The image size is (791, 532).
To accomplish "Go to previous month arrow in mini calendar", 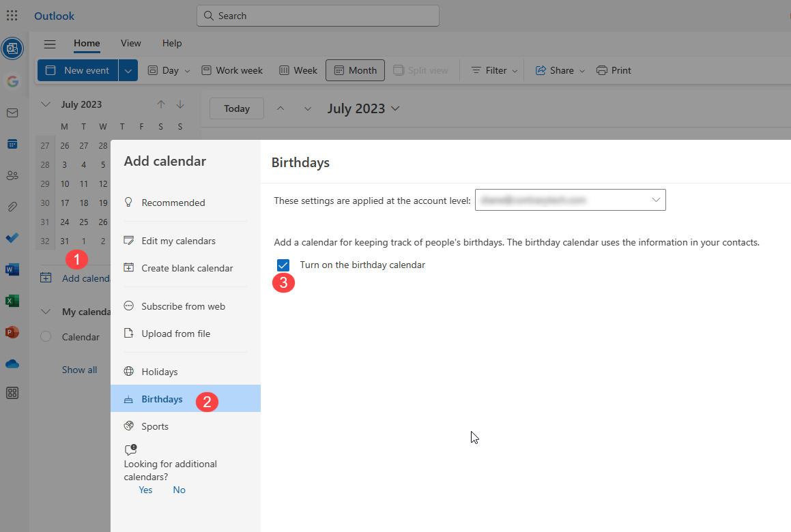I will [x=161, y=104].
